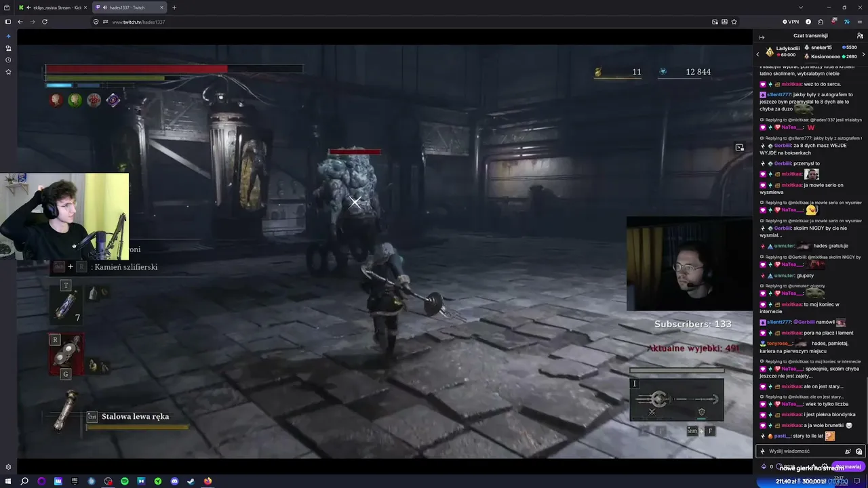
Task: Open the AI assistant sidebar icon
Action: [8, 36]
